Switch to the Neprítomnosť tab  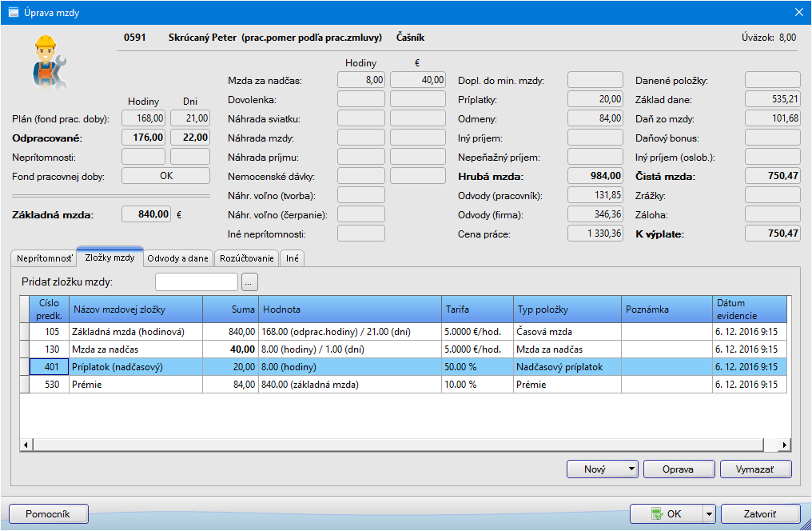[x=45, y=258]
